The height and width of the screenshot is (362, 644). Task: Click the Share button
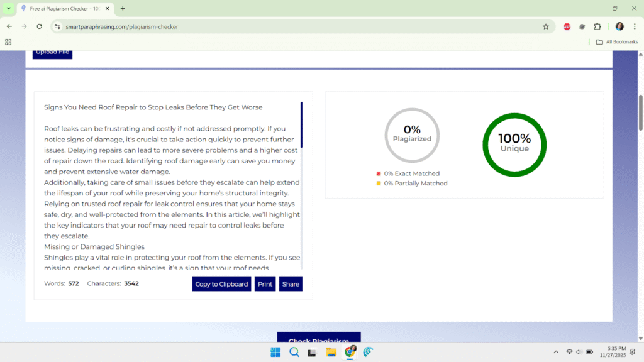(x=291, y=284)
